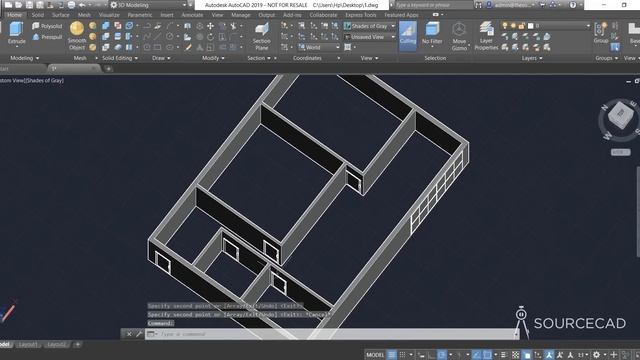Click the WCS label under ViewCube
The width and height of the screenshot is (640, 360).
[x=620, y=152]
